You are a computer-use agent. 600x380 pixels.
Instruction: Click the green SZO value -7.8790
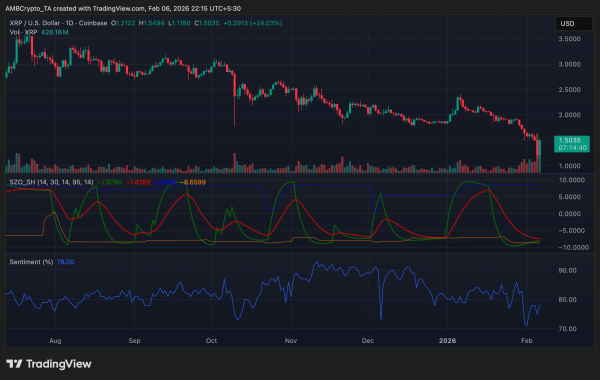109,182
